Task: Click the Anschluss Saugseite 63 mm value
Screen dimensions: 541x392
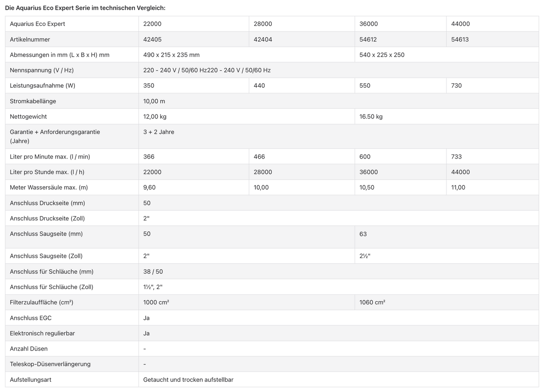Action: pos(363,234)
